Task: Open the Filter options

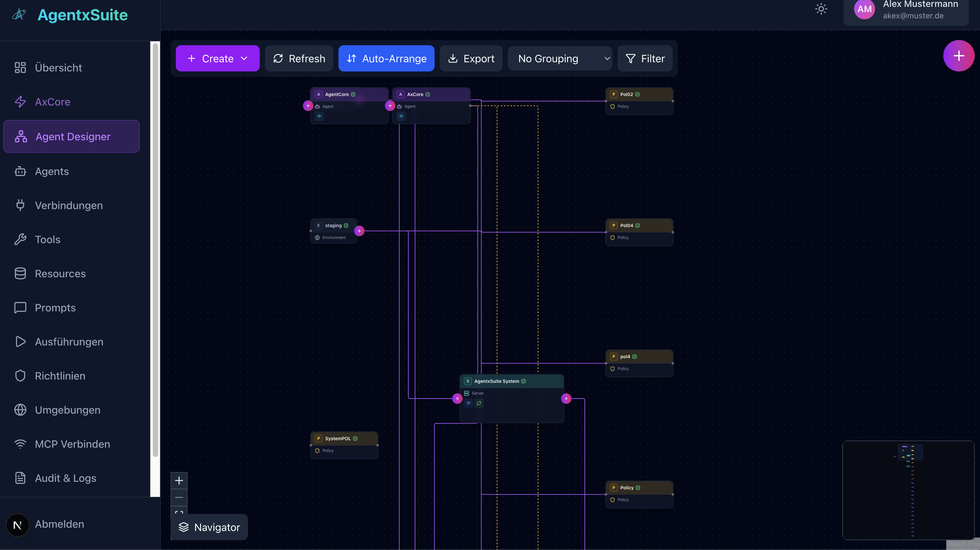Action: click(645, 59)
